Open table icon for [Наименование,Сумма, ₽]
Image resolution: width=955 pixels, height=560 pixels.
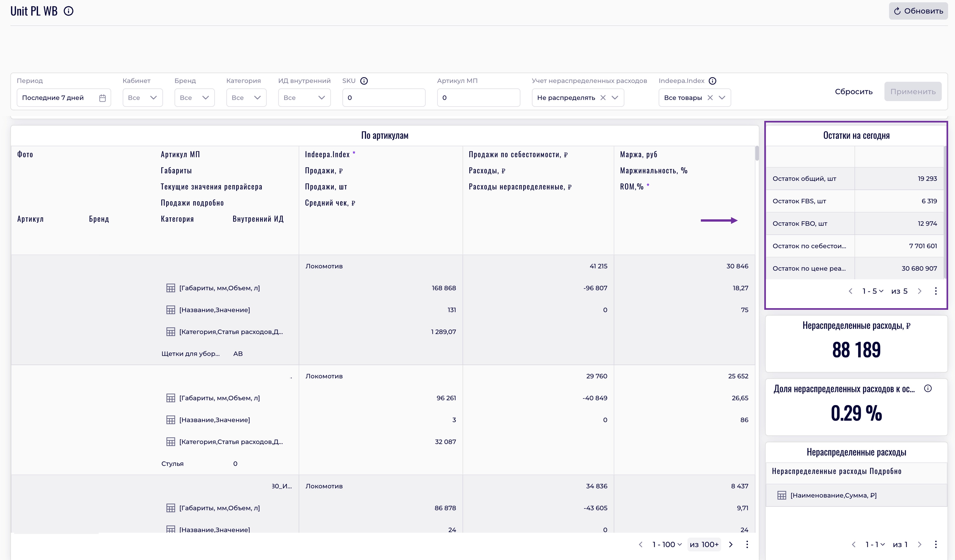[781, 495]
